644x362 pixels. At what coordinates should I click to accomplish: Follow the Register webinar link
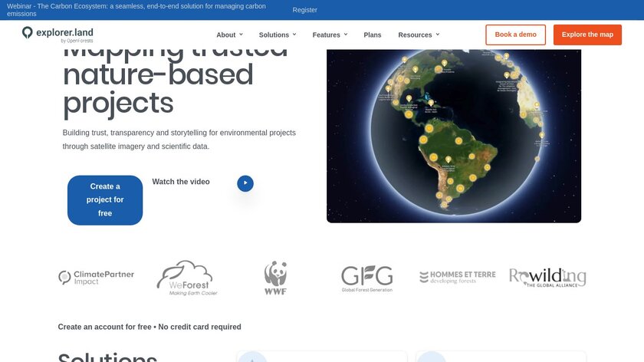point(304,10)
